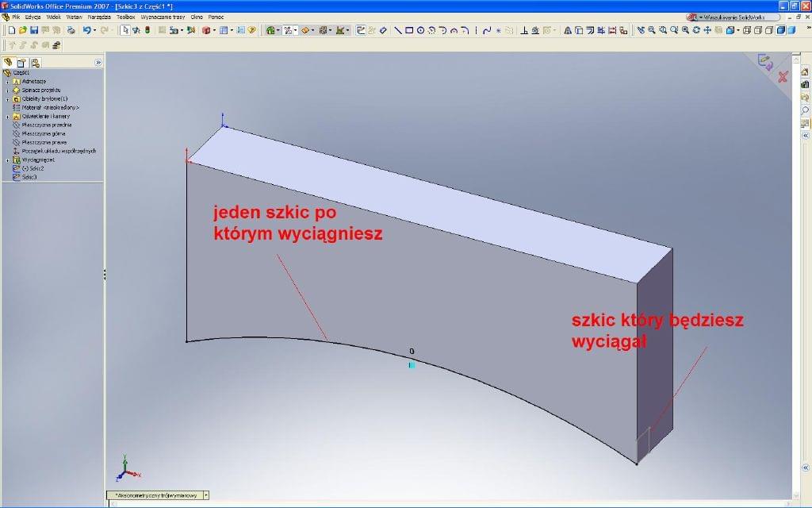812x508 pixels.
Task: Cancel the sketch with red X corner icon
Action: pos(783,77)
